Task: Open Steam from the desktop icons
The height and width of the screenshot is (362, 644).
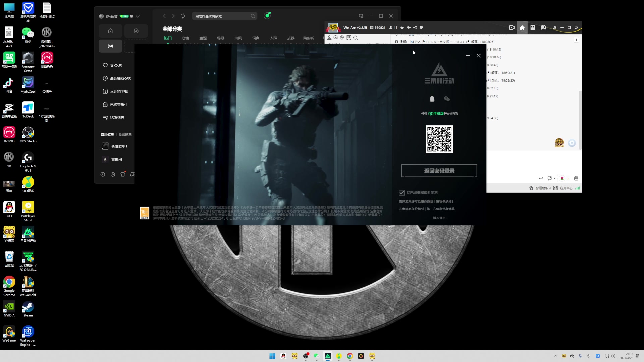Action: point(28,309)
